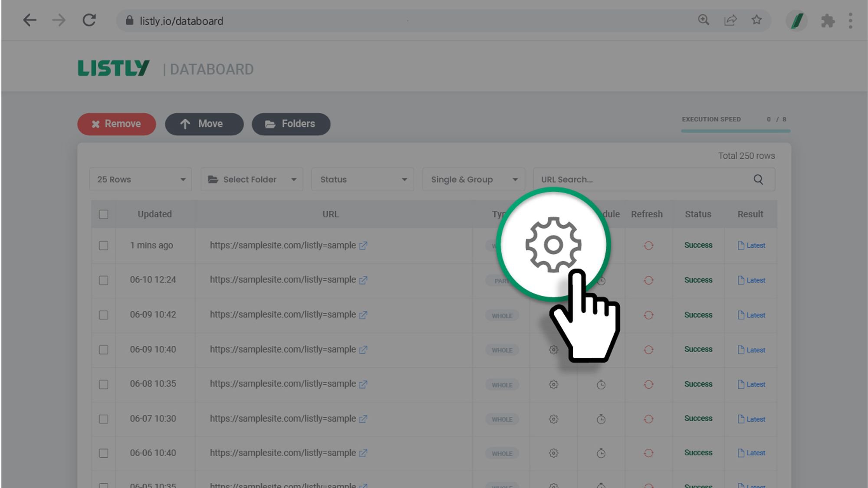
Task: Sort by the Updated column header
Action: (x=155, y=214)
